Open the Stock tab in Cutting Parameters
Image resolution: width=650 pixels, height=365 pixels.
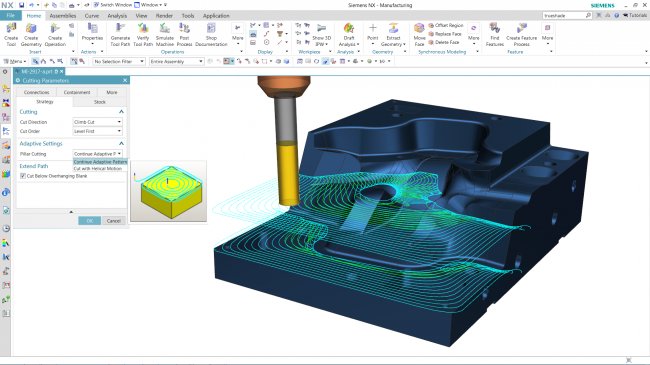point(99,102)
